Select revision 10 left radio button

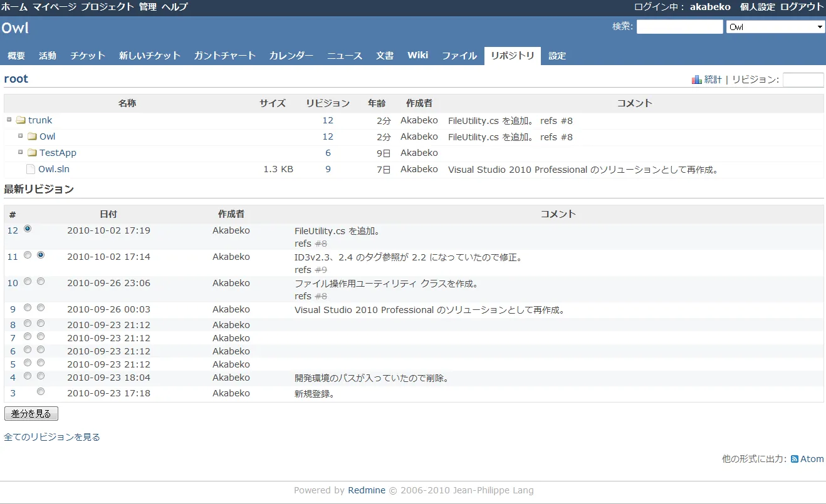click(x=27, y=281)
